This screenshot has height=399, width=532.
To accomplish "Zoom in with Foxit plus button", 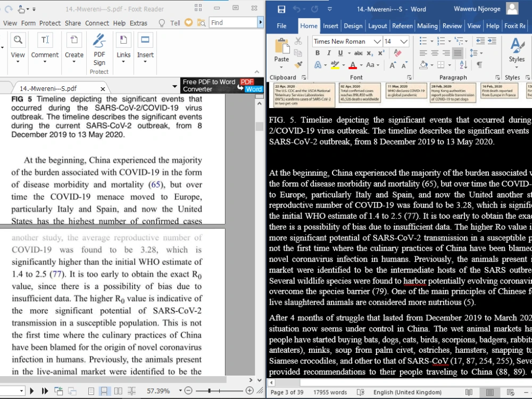I will [x=250, y=391].
